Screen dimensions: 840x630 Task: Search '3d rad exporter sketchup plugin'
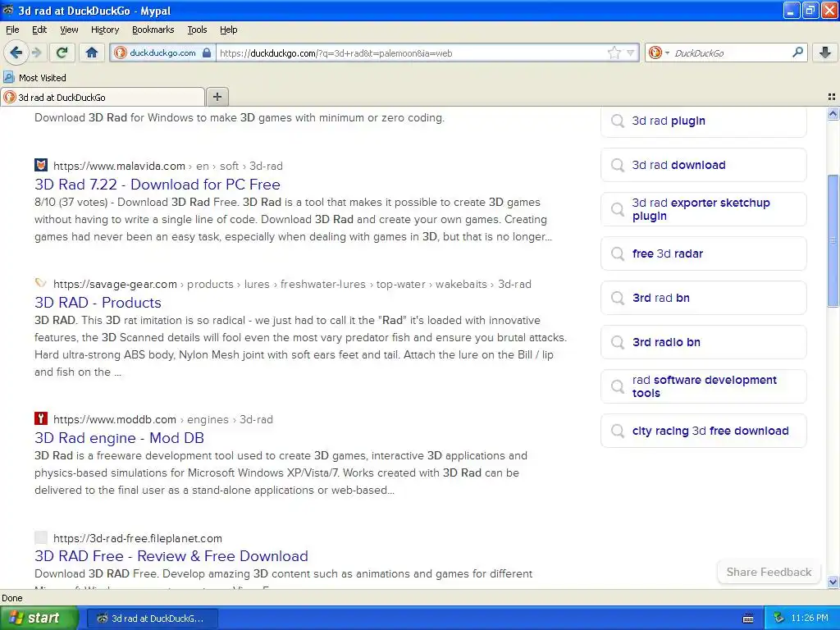pyautogui.click(x=703, y=209)
